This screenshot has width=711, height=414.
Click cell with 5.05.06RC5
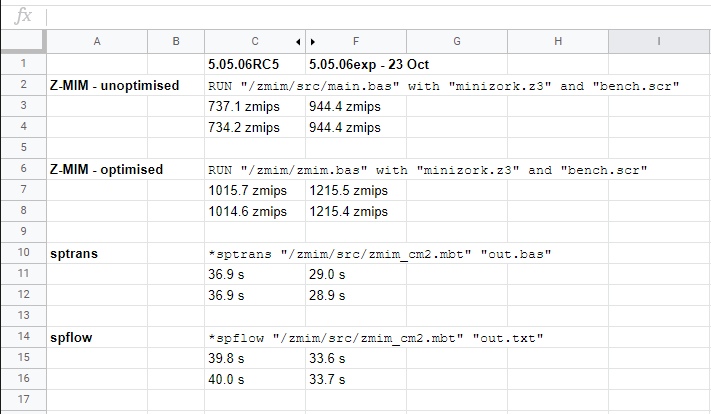[x=255, y=64]
